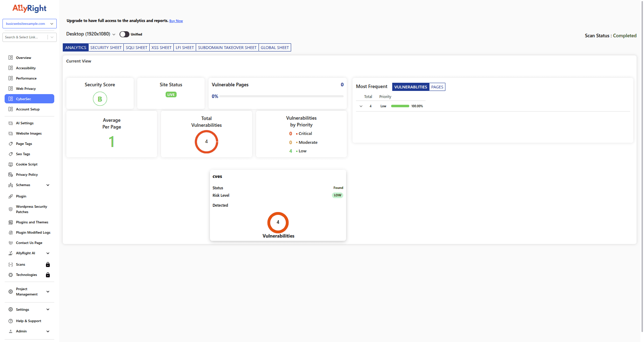Expand the Low priority vulnerability row
Image resolution: width=644 pixels, height=342 pixels.
coord(361,106)
